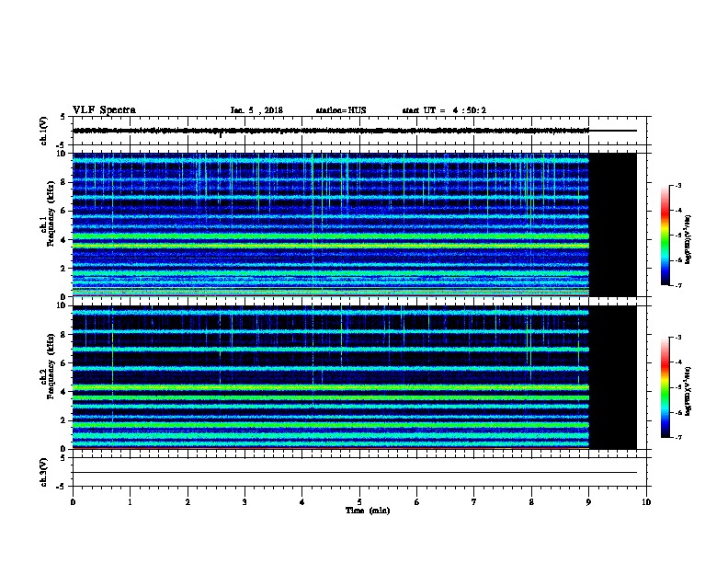The width and height of the screenshot is (728, 563).
Task: Click the "ch.1(V)" waveform axis label
Action: tap(43, 131)
